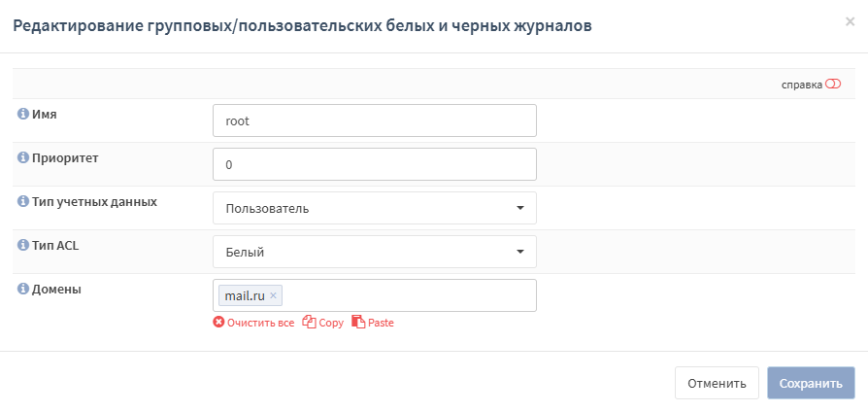Open the Тип ACL dropdown

tap(374, 252)
